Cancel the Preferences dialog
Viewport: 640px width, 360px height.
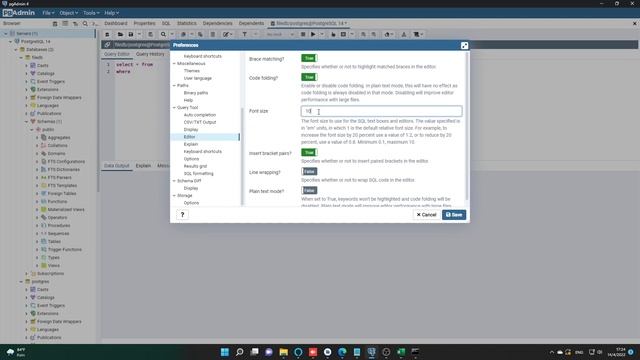click(x=426, y=215)
